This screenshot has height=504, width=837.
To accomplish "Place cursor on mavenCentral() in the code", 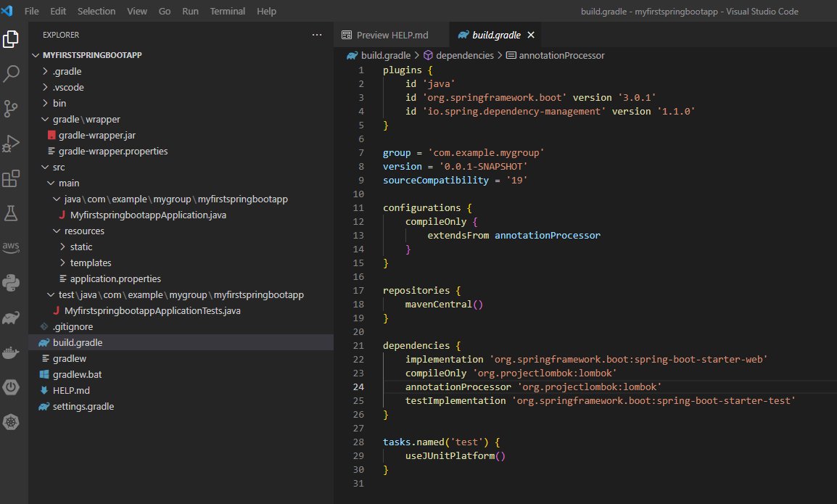I will [x=444, y=305].
